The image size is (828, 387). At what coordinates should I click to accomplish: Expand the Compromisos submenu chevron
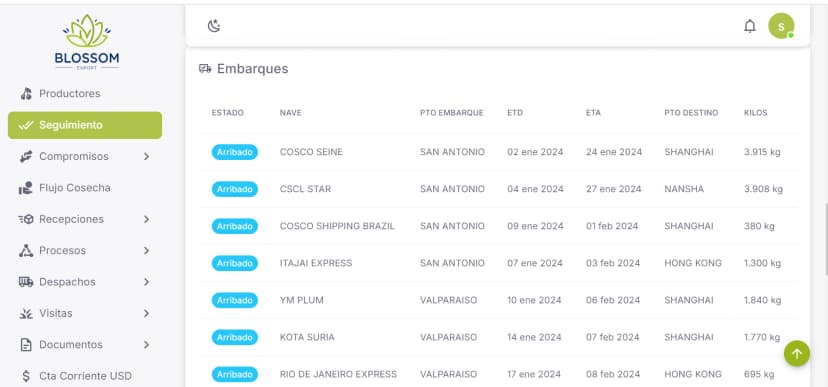[x=146, y=157]
